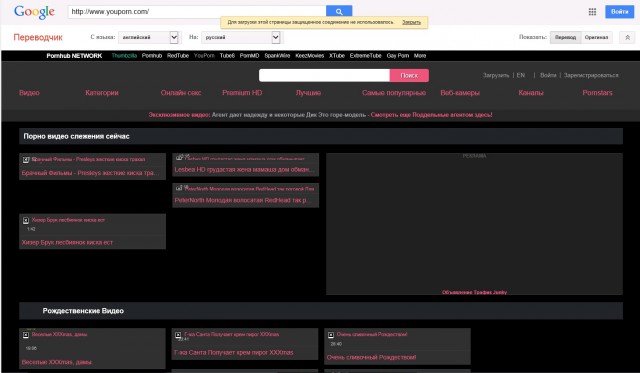Open the Premium HD navigation tab
The height and width of the screenshot is (373, 640).
242,93
